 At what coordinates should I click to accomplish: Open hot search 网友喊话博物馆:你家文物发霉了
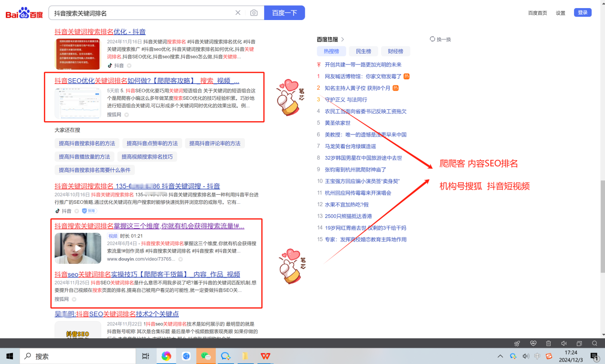click(x=363, y=76)
